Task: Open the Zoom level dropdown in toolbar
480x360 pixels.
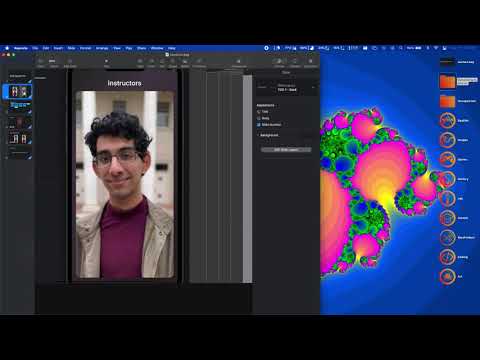Action: [53, 63]
